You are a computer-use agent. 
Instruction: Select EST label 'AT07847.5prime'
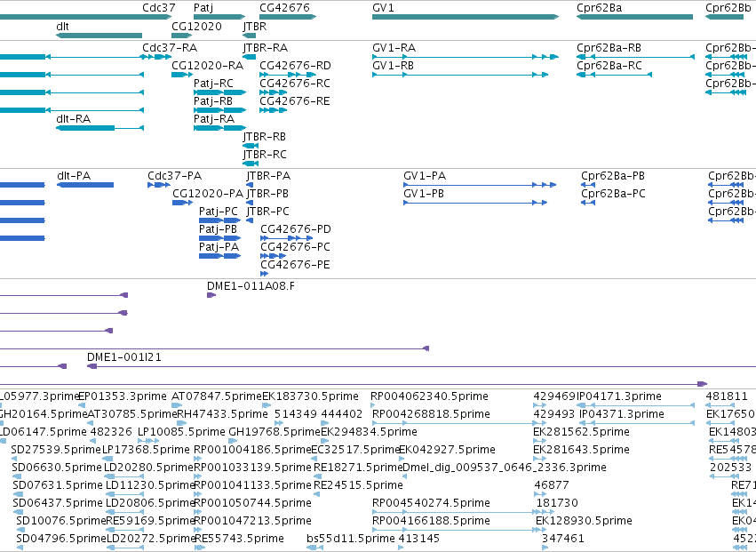[x=217, y=396]
